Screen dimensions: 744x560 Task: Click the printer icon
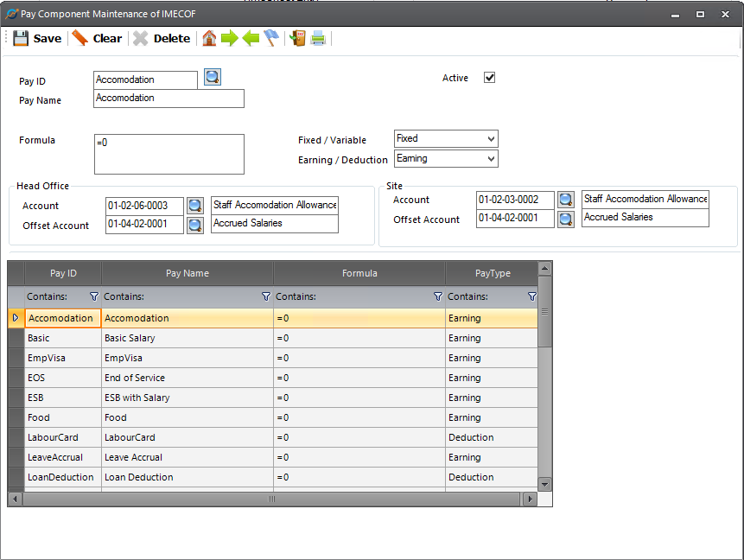click(x=319, y=38)
